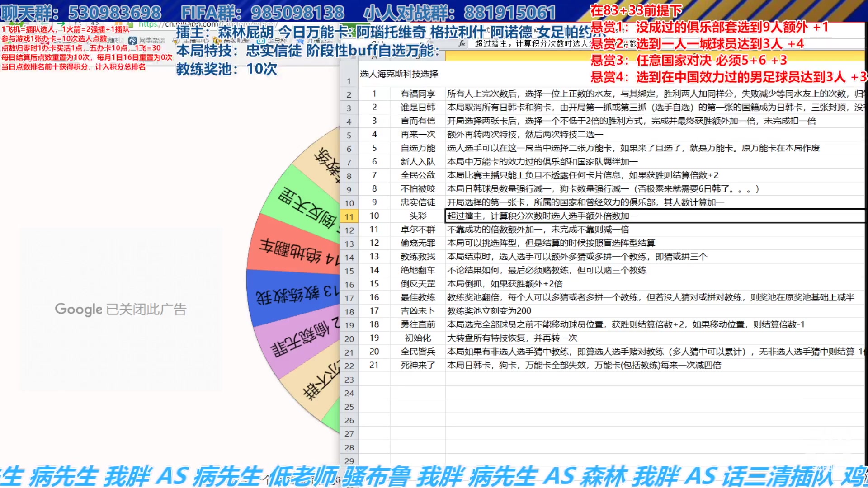This screenshot has height=488, width=868.
Task: Click the cell 卓尔不群
Action: tap(418, 230)
